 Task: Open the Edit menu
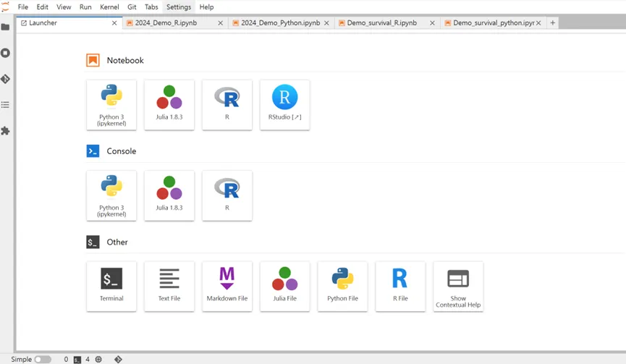point(42,7)
